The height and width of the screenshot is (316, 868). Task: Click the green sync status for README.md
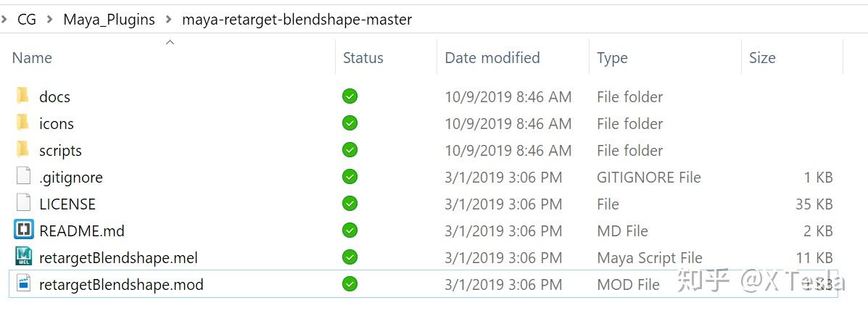(350, 230)
